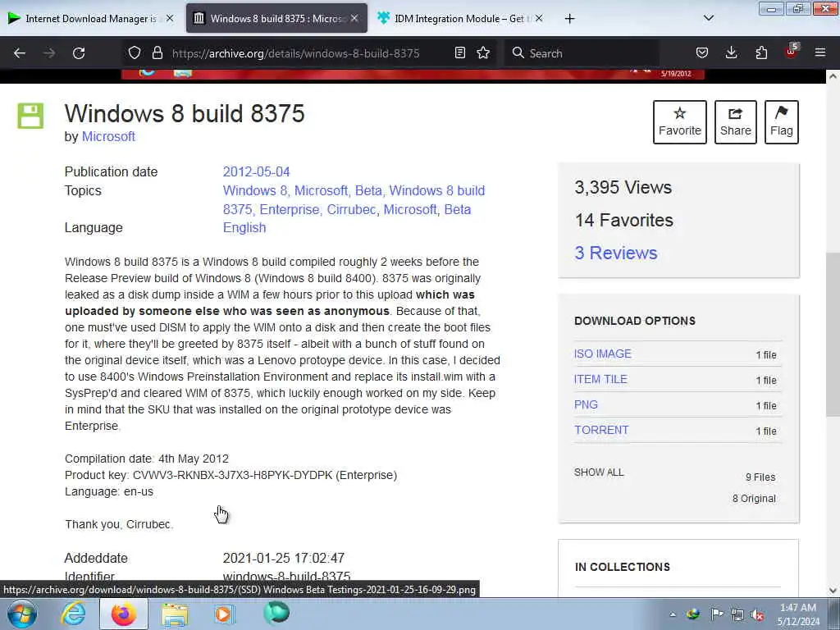Open the 3 Reviews link
The height and width of the screenshot is (630, 840).
tap(615, 253)
